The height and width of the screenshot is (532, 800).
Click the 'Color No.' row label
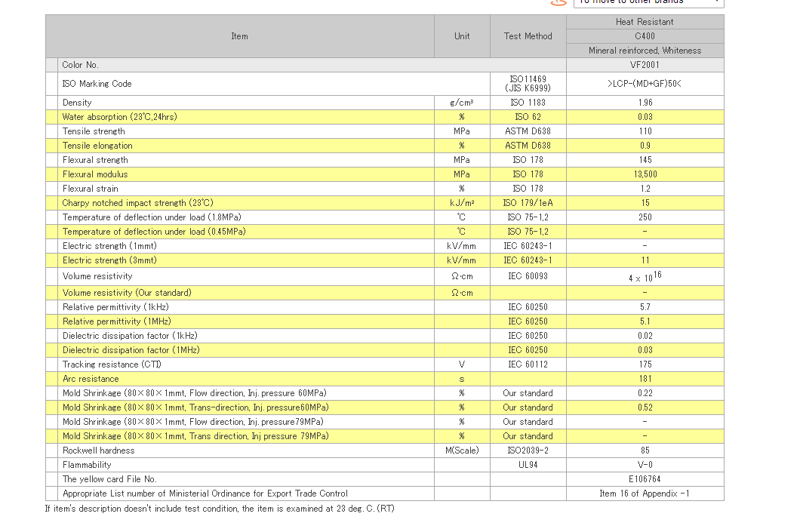(x=80, y=65)
